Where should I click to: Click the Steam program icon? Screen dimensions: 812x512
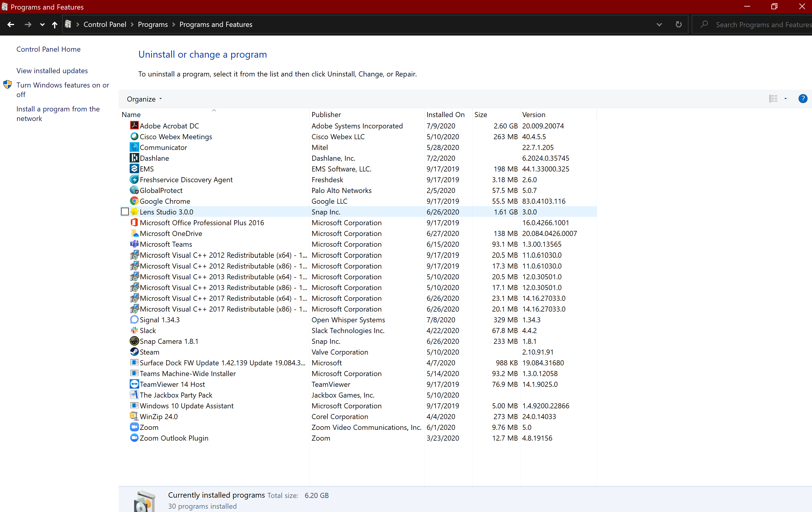[x=134, y=352]
